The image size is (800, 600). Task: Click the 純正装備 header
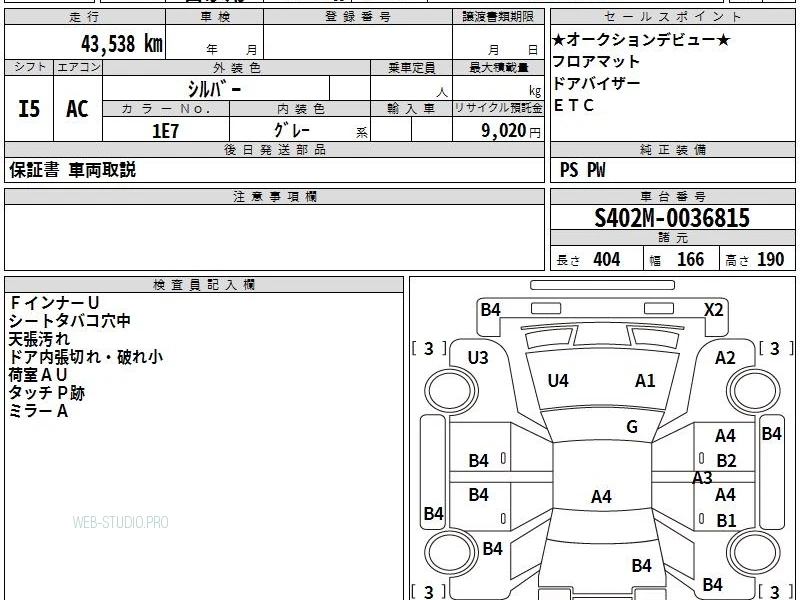coord(672,149)
